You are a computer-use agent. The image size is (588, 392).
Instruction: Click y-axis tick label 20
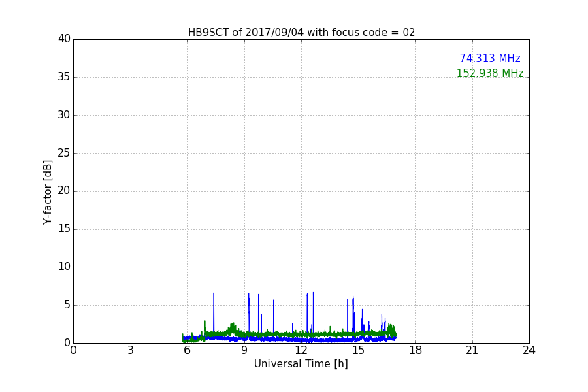click(64, 191)
